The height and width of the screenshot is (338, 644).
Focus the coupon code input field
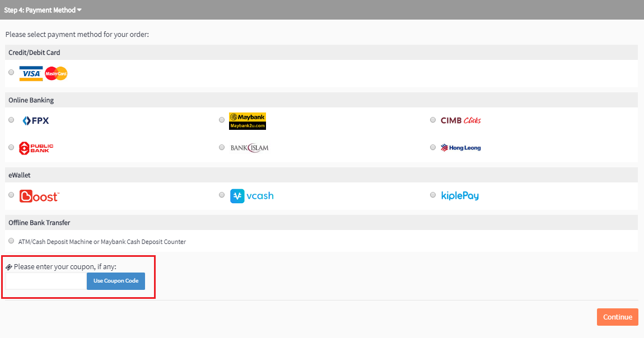click(x=46, y=281)
